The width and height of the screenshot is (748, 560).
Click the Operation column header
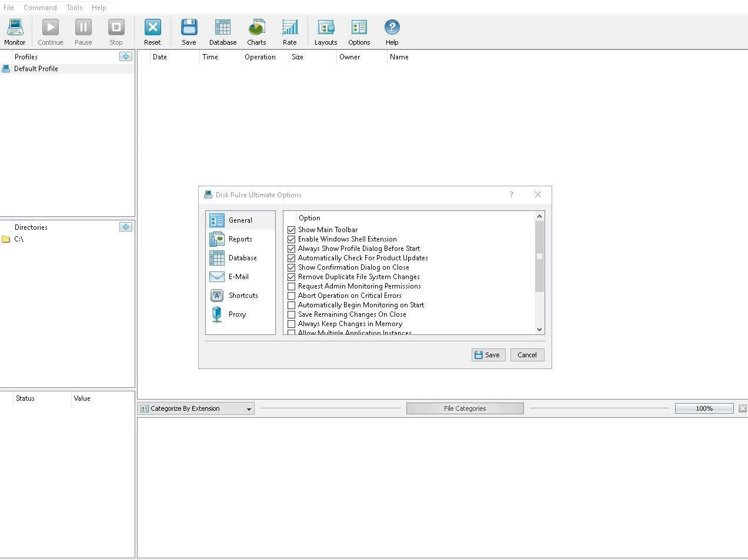(265, 57)
